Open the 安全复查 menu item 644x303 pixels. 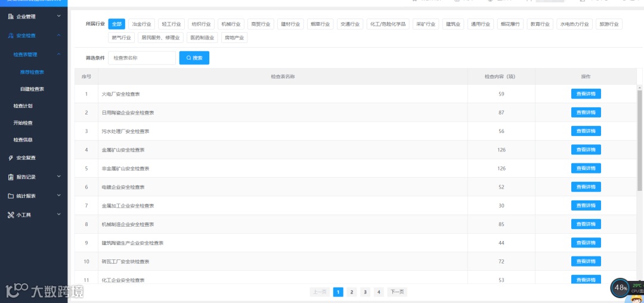click(x=26, y=158)
